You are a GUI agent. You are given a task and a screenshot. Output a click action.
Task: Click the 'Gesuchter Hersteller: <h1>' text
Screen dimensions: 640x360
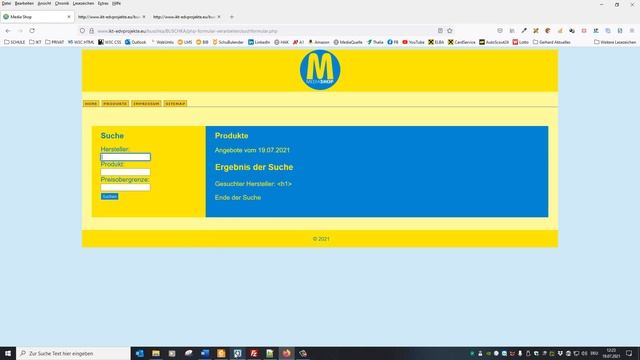pos(253,184)
